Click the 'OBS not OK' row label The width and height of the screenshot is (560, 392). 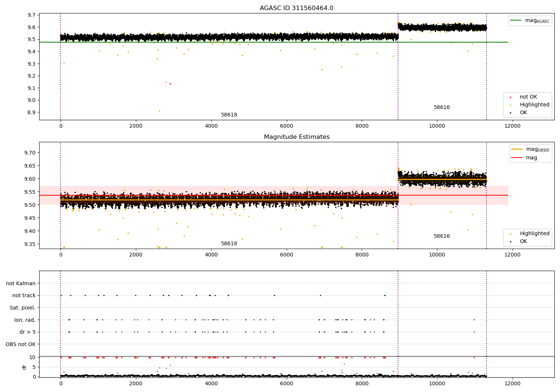(x=21, y=344)
